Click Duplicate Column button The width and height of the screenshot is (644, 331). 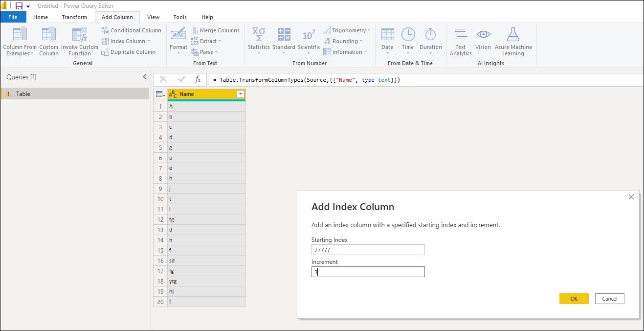tap(129, 52)
